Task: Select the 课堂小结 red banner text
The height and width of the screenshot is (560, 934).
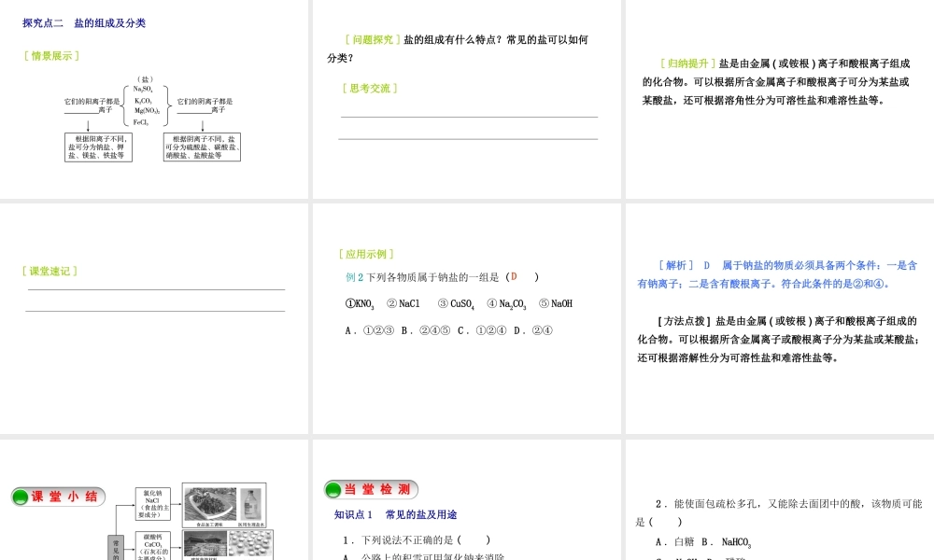Action: pos(64,497)
